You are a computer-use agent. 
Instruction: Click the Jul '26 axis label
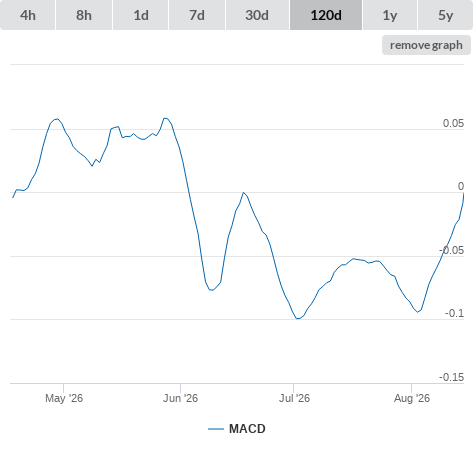294,398
